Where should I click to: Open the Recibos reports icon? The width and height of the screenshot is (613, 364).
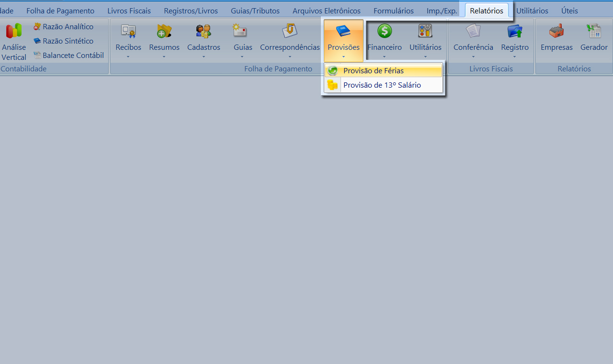128,31
